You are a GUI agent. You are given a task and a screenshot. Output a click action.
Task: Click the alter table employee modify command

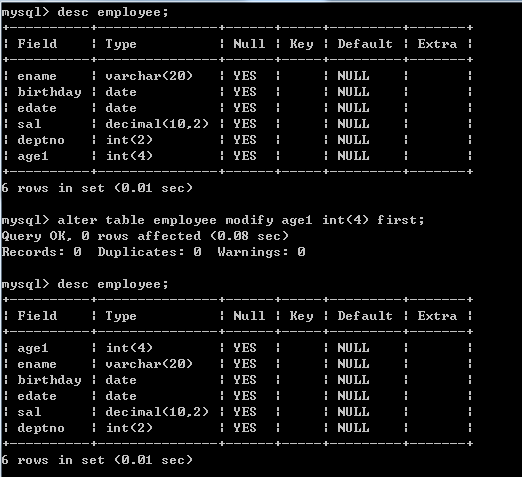coord(213,220)
